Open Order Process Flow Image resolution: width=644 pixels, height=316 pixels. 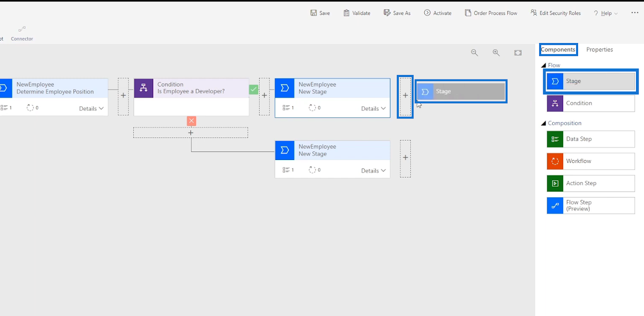[x=491, y=13]
